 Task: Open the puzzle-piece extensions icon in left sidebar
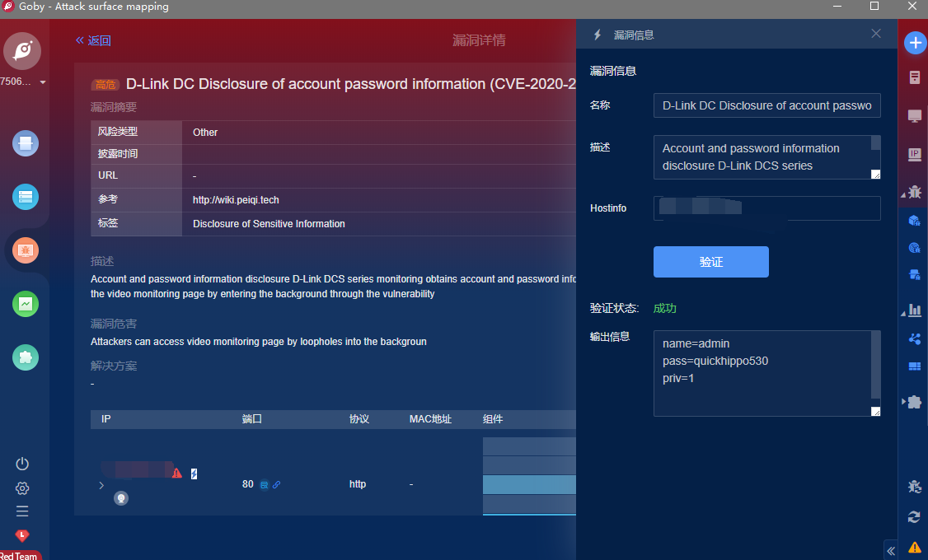pos(26,357)
